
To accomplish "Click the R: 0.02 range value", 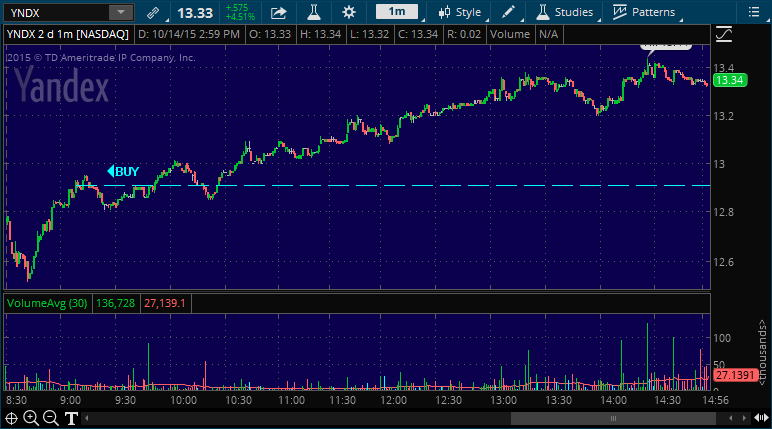I will [x=464, y=34].
